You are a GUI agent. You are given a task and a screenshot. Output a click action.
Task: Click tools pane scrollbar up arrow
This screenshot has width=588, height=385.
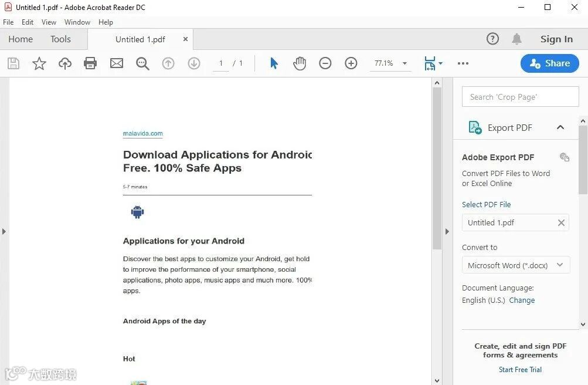point(583,121)
